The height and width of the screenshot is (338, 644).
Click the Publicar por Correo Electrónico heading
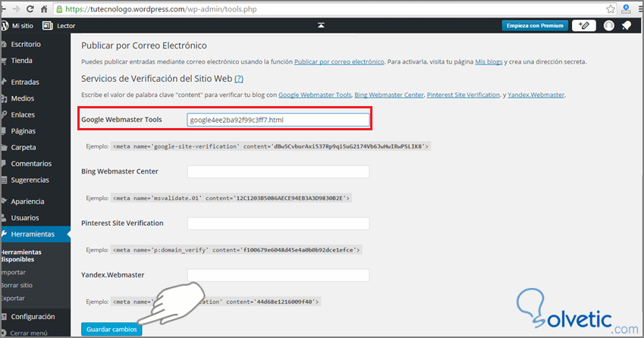coord(144,45)
